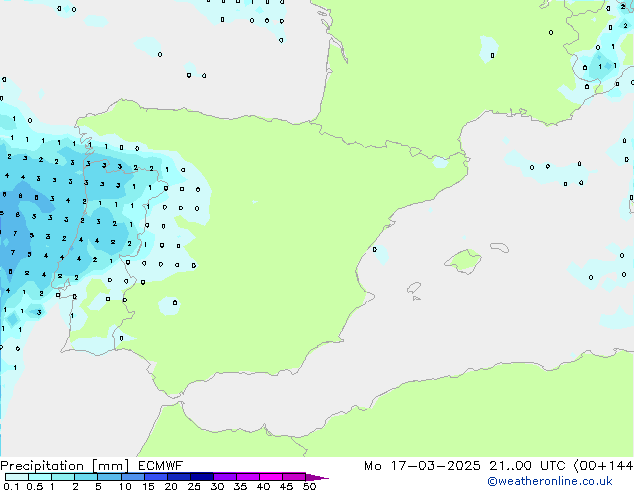Select the dark navy swatch between 25 and 30
Screen dimensions: 634x490
pos(201,477)
